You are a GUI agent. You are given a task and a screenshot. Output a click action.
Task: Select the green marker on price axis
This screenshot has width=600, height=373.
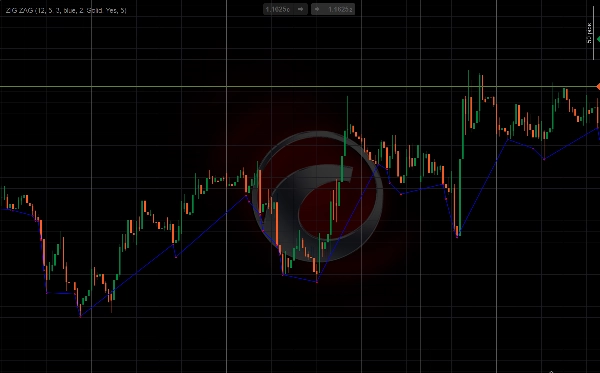point(598,39)
